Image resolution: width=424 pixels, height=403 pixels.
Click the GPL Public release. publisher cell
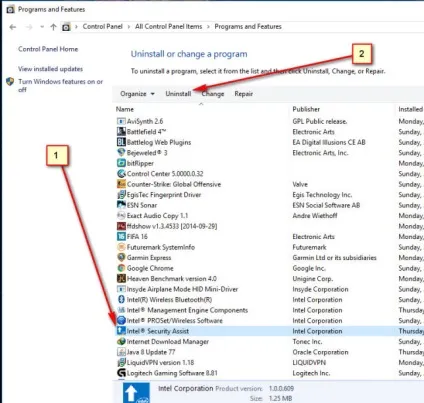[320, 121]
